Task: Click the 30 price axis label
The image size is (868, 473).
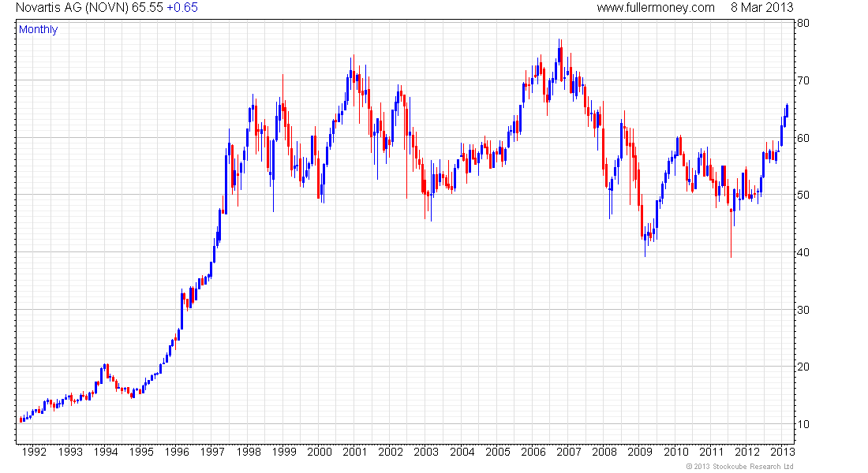Action: [803, 310]
